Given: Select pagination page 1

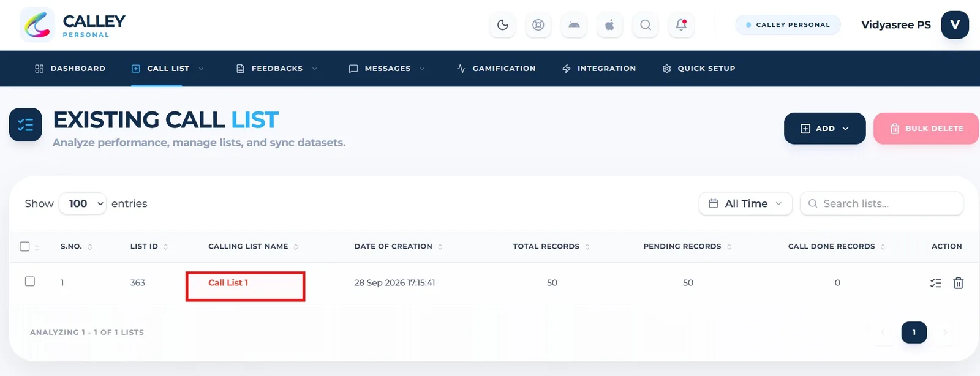Looking at the screenshot, I should [914, 333].
